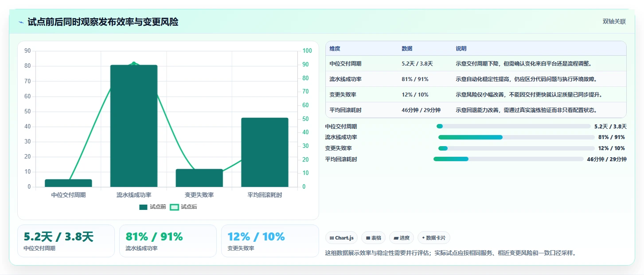This screenshot has width=644, height=275.
Task: Click the 81% / 91% stat card
Action: (x=168, y=241)
